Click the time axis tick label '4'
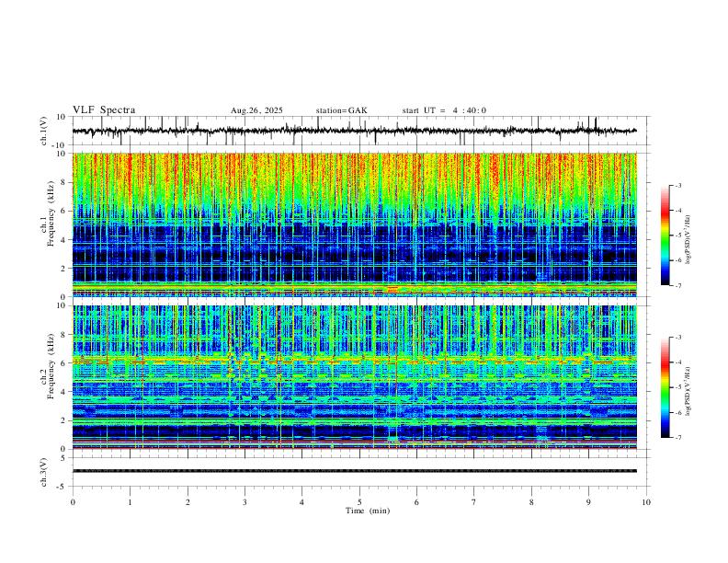Viewport: 728px width, 563px height. point(301,502)
